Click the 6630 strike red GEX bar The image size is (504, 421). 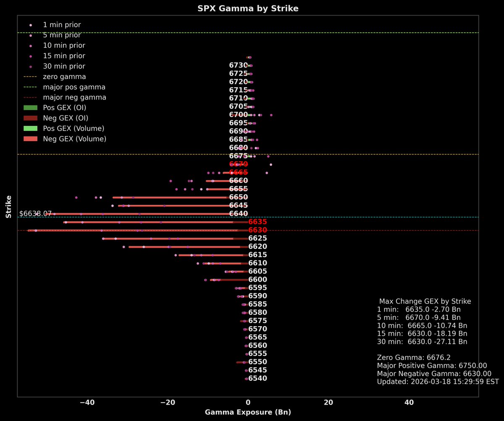tap(138, 230)
